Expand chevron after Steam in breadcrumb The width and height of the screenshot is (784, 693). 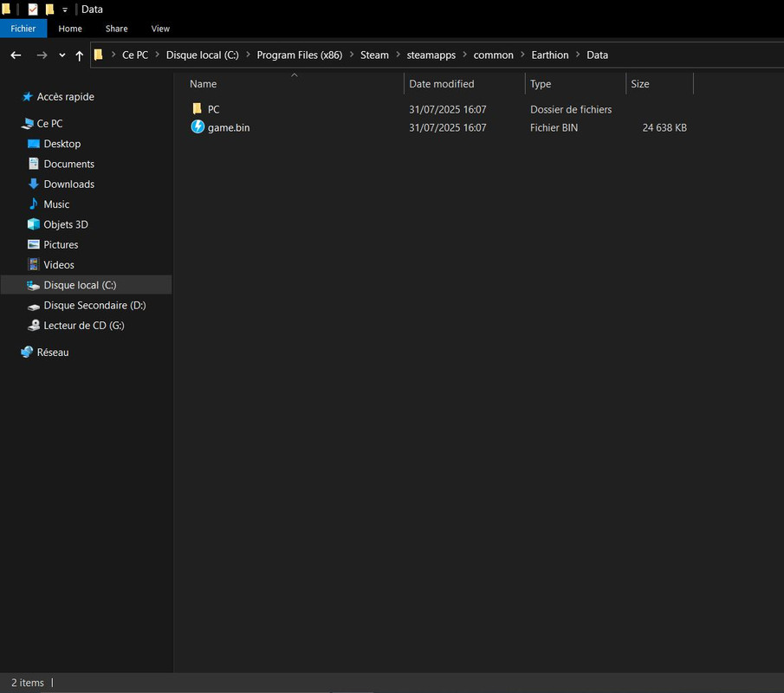tap(398, 55)
